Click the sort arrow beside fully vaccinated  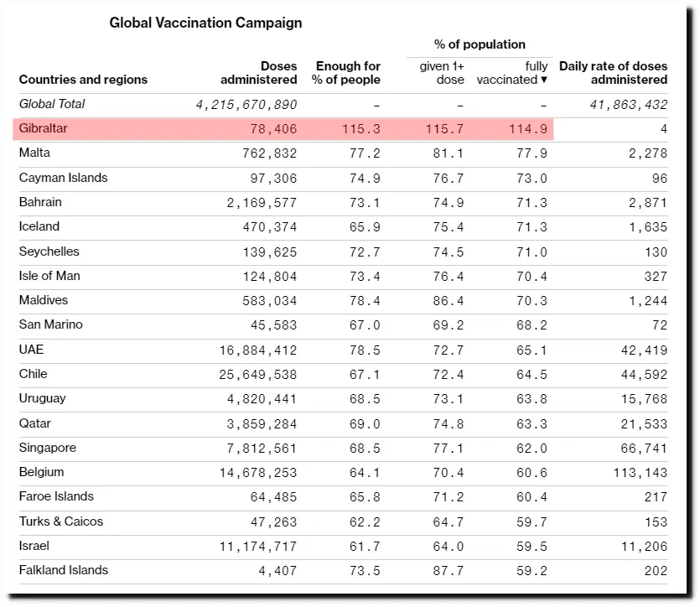point(544,80)
